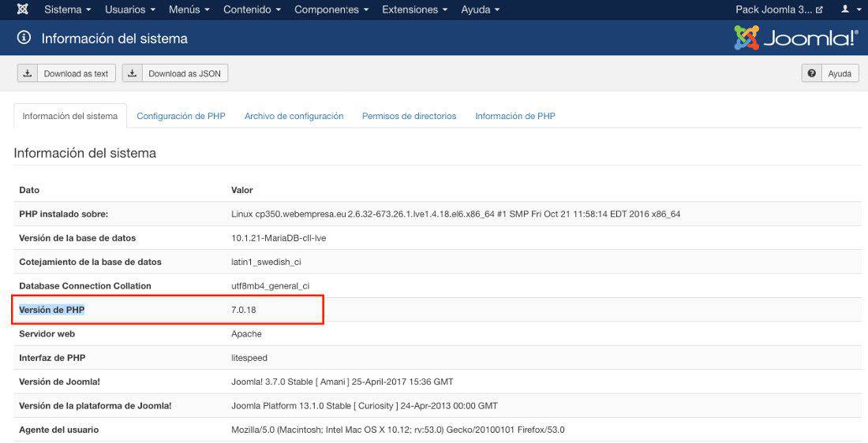Click the 'Versión de la base de datos' label
This screenshot has height=443, width=868.
point(77,238)
